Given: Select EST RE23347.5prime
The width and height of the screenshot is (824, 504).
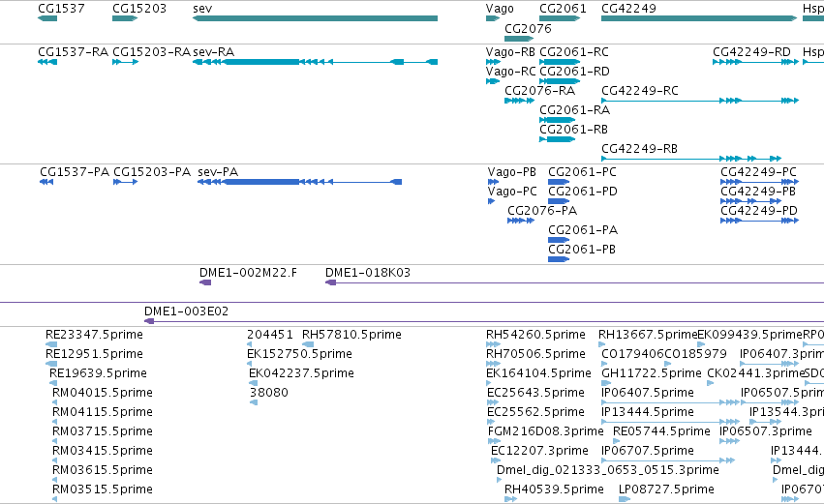Looking at the screenshot, I should [51, 345].
